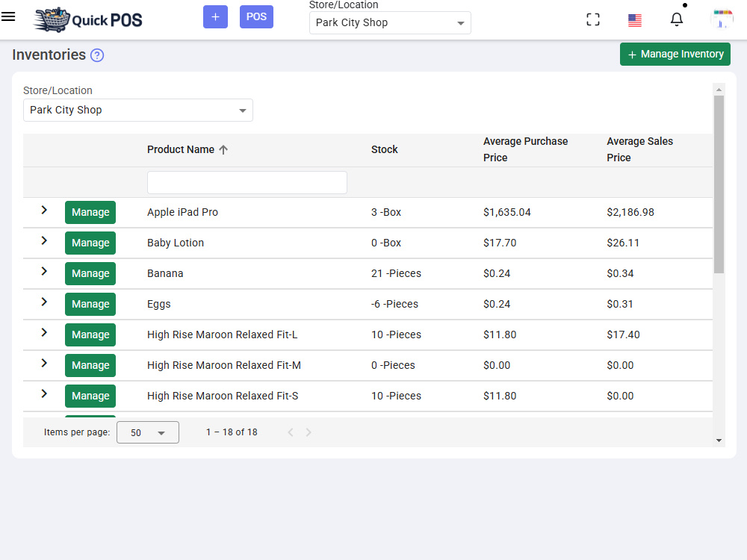This screenshot has height=560, width=747.
Task: Click the $26.11 sales price
Action: (x=623, y=243)
